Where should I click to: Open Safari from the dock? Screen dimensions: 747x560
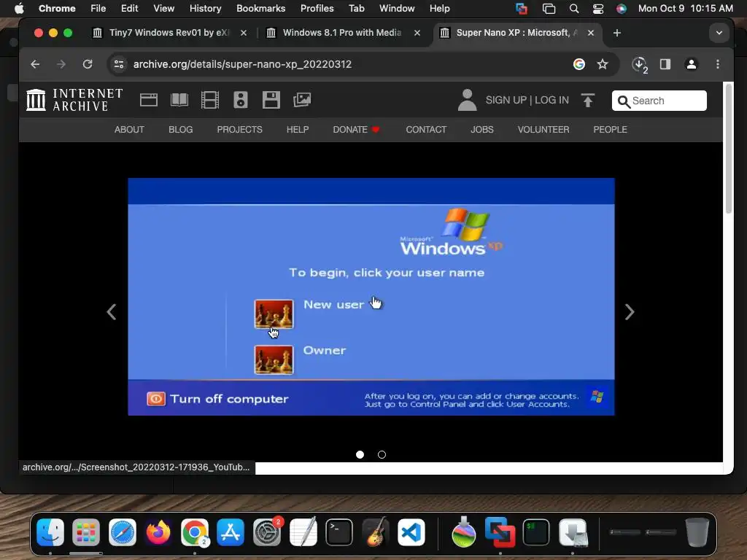[x=123, y=532]
